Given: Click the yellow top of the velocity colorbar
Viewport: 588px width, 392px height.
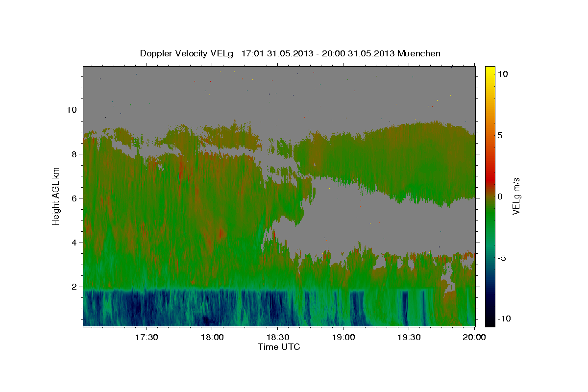Looking at the screenshot, I should (490, 71).
